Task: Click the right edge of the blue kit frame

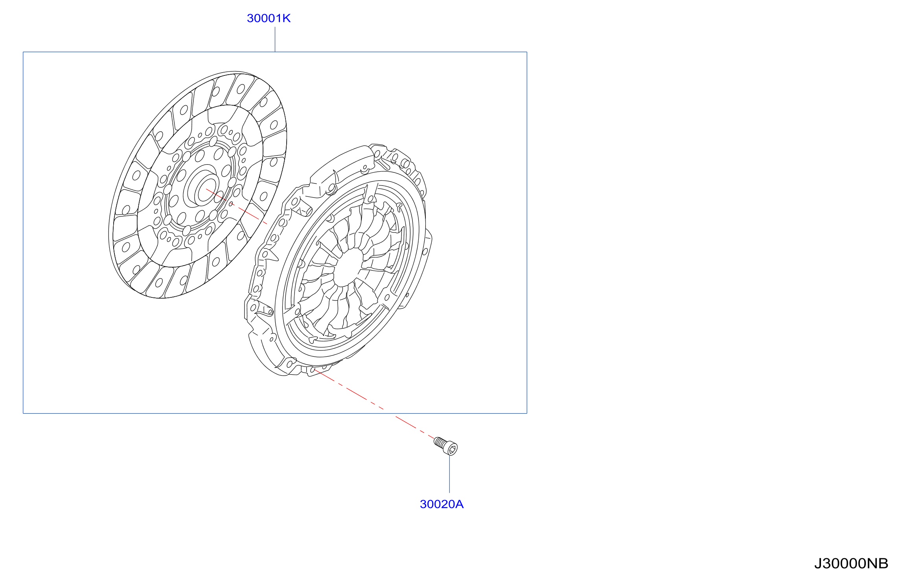Action: (527, 233)
